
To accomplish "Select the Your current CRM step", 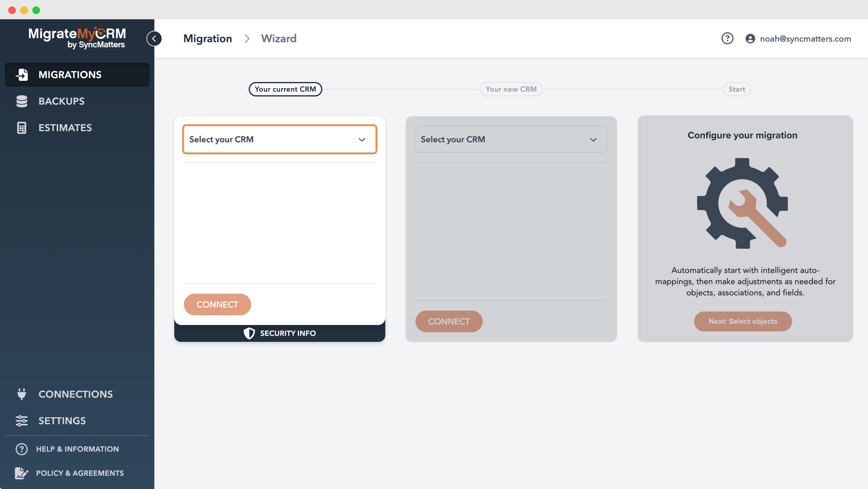I will 285,89.
